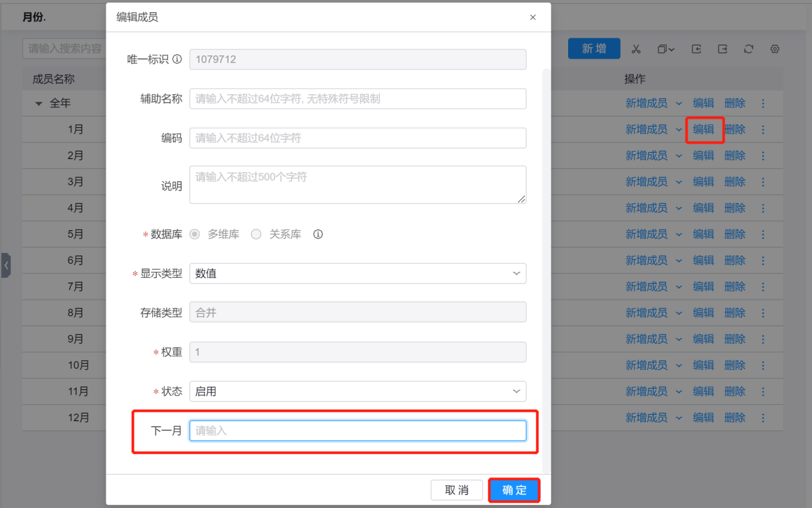Click the refresh icon in toolbar
812x508 pixels.
pos(749,49)
